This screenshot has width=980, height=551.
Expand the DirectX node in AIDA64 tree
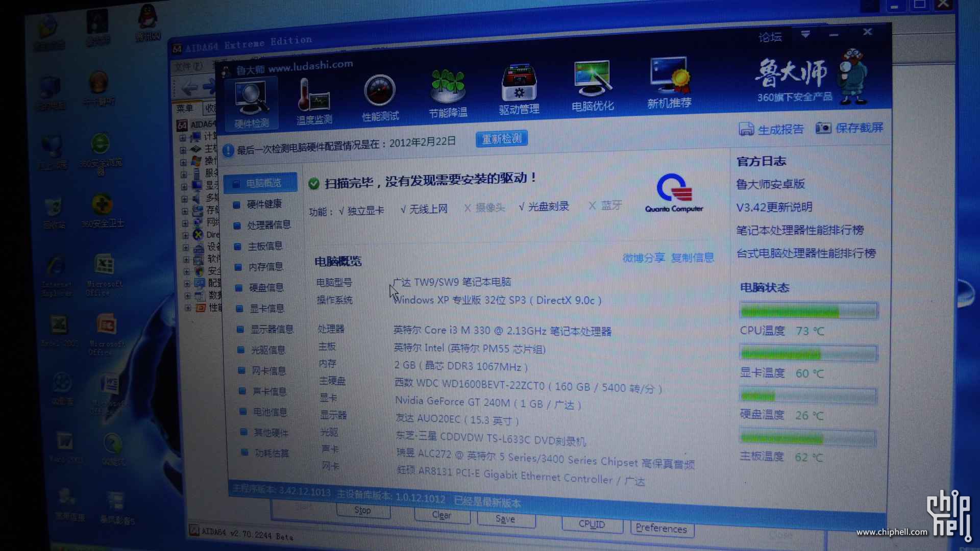[186, 235]
